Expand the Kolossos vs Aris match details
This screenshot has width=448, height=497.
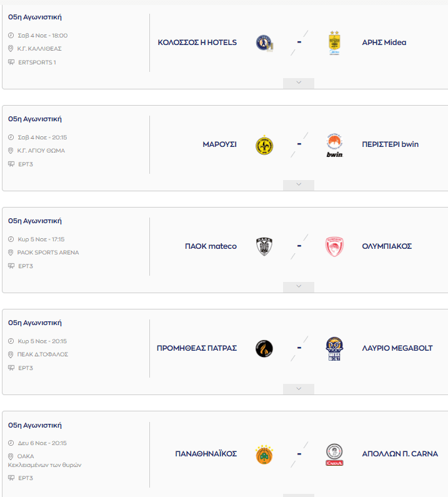299,83
